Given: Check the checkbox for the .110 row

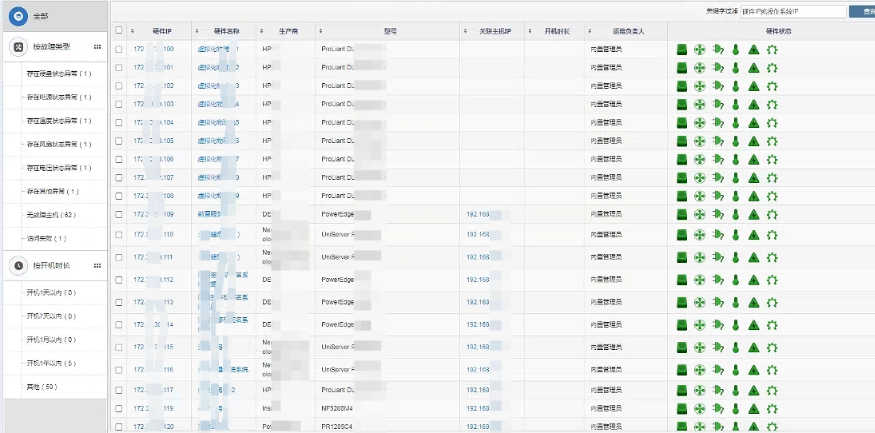Looking at the screenshot, I should pos(118,235).
